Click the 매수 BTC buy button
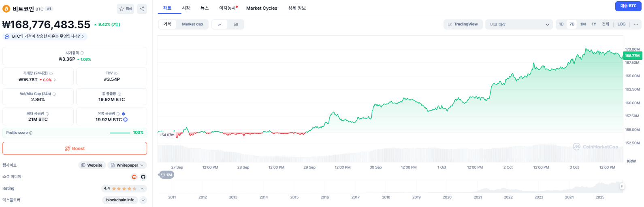 click(x=628, y=6)
